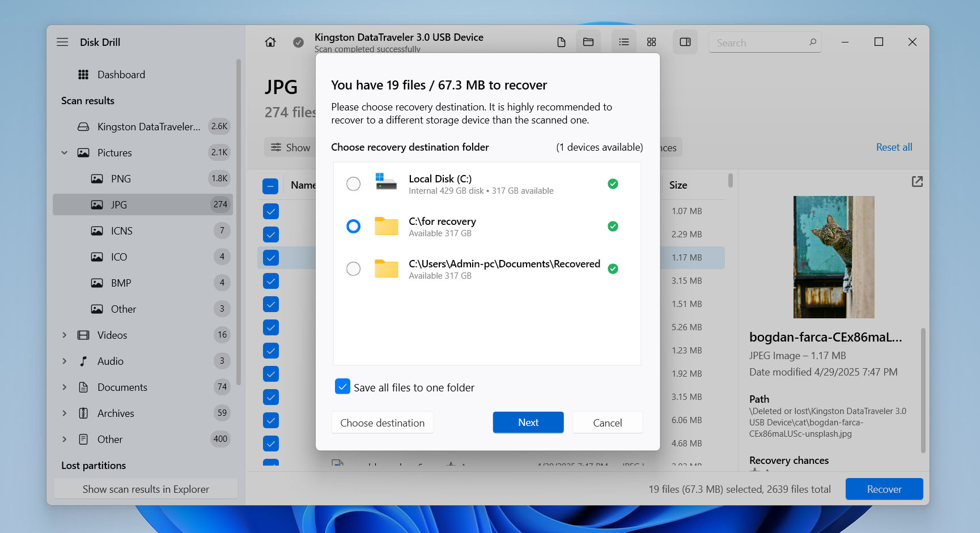Click the C:\for recovery folder icon
Image resolution: width=980 pixels, height=533 pixels.
386,226
